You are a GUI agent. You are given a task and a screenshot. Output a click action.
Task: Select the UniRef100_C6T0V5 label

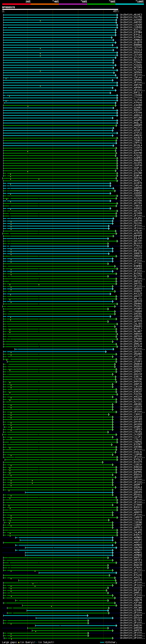click(x=131, y=47)
